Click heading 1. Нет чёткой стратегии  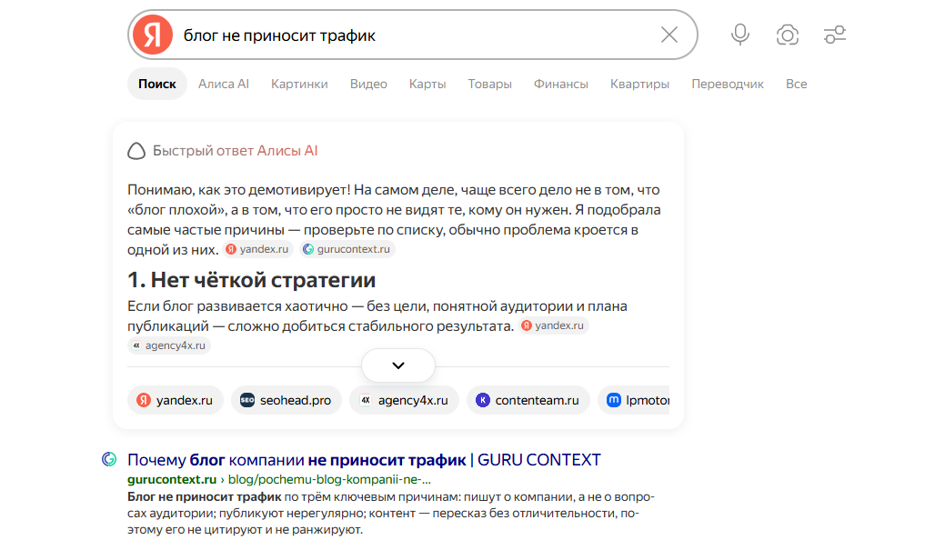click(x=252, y=280)
